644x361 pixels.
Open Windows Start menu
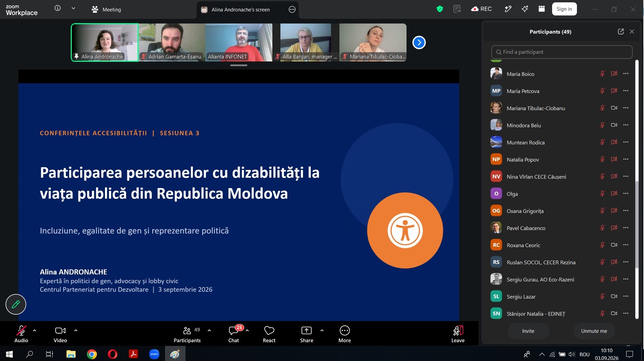tap(9, 354)
